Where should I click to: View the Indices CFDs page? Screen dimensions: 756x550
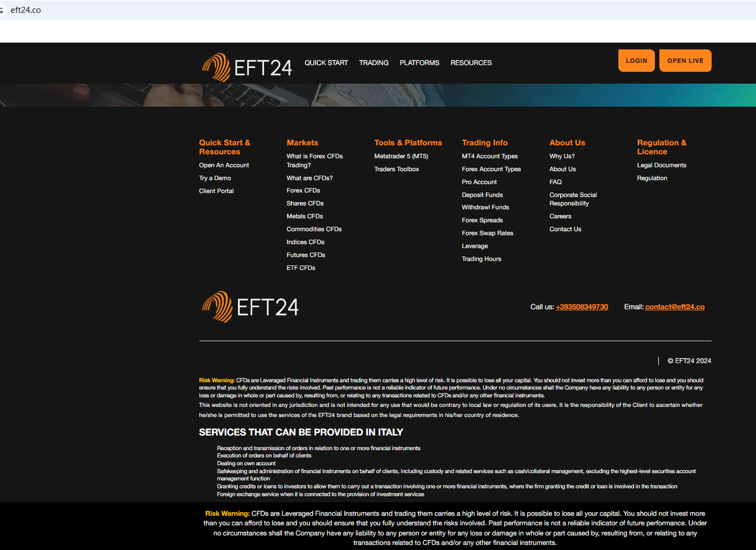pos(306,242)
